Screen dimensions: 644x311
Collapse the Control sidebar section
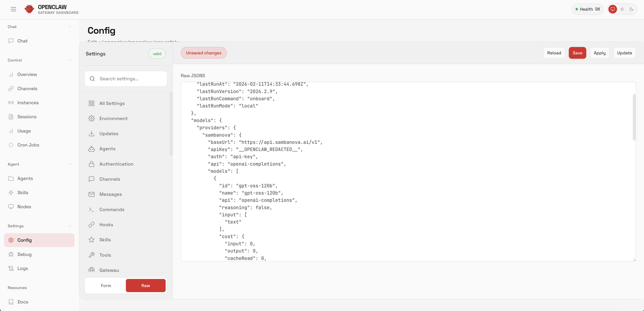coord(70,60)
